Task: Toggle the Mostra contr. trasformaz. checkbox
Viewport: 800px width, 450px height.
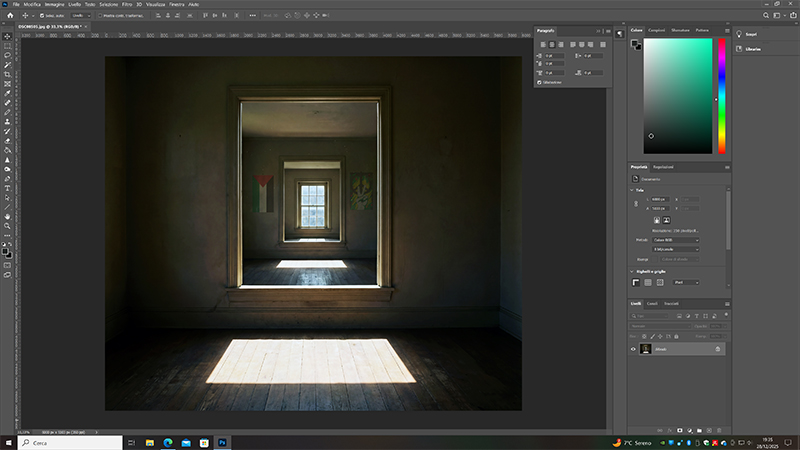Action: click(100, 16)
